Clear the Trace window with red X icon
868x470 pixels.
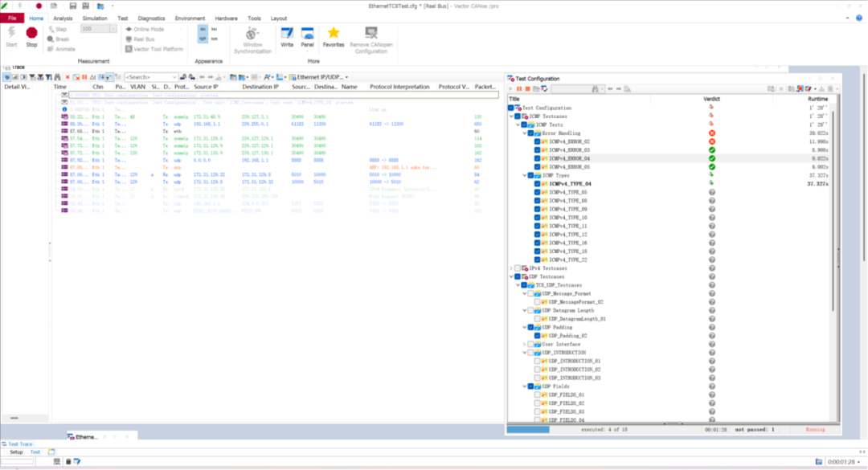pyautogui.click(x=68, y=77)
